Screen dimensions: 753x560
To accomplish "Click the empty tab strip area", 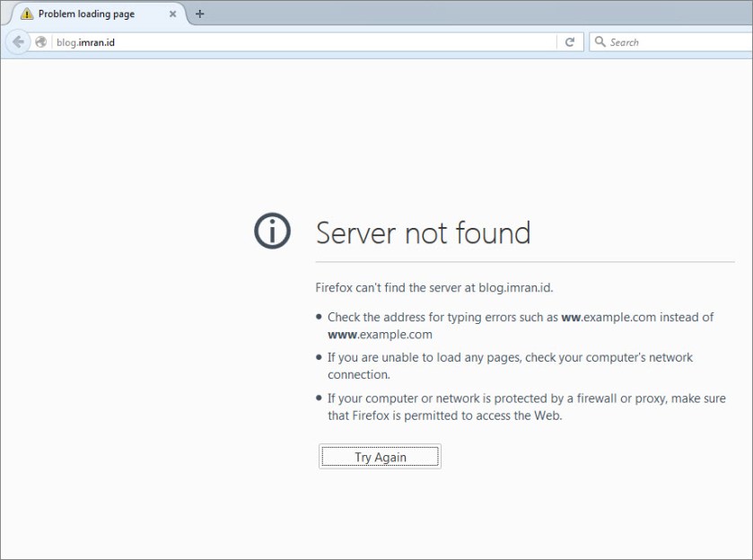I will pyautogui.click(x=449, y=13).
